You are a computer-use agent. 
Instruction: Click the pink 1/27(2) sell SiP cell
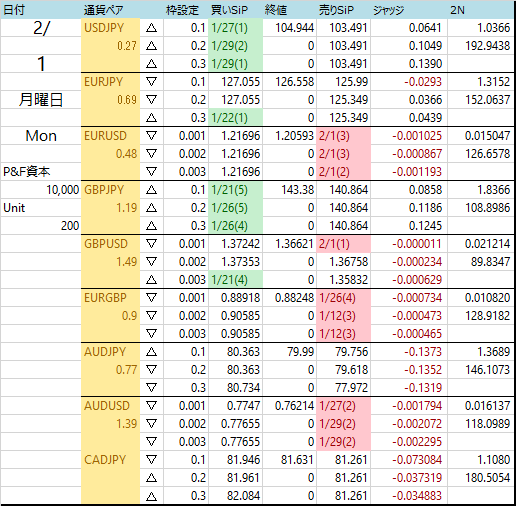tap(343, 406)
